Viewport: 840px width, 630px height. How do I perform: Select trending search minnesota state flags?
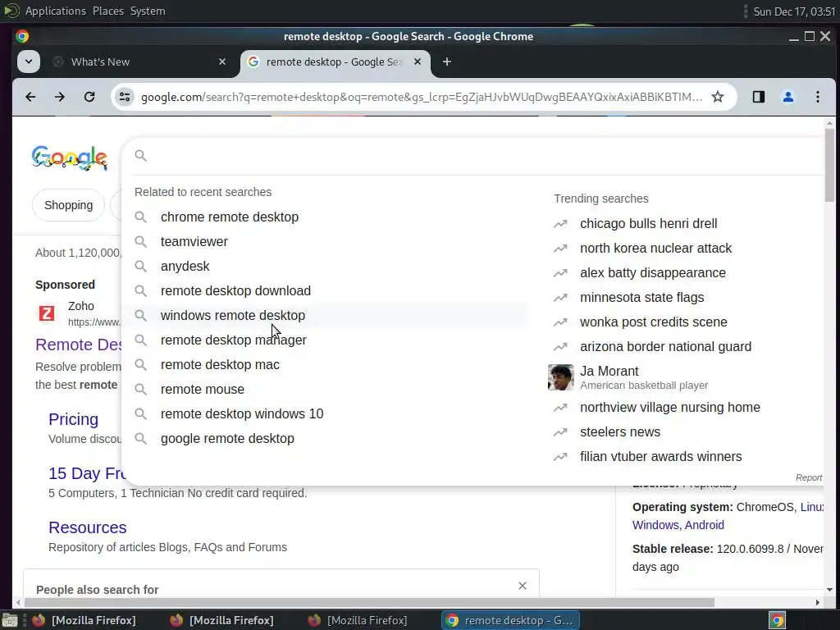641,297
